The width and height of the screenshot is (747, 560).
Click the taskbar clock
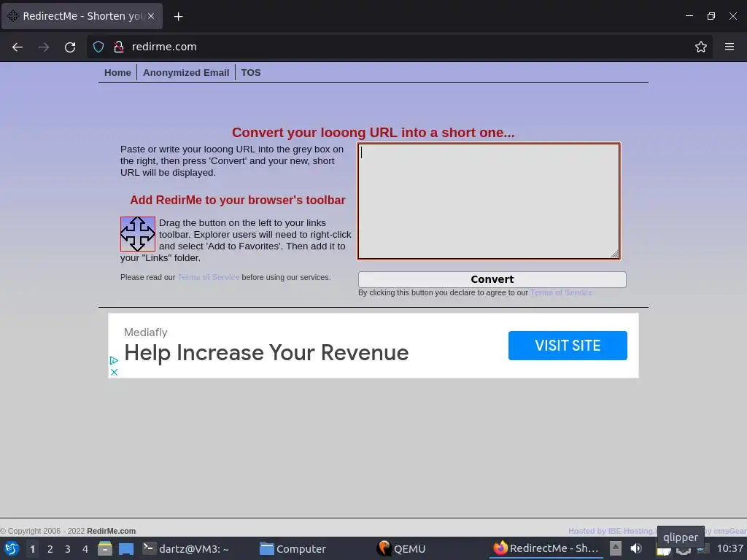point(729,548)
